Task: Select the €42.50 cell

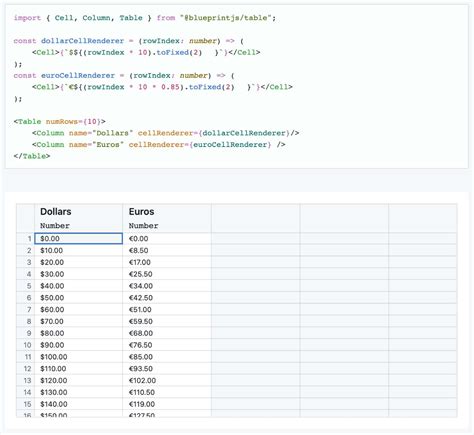Action: [x=167, y=298]
